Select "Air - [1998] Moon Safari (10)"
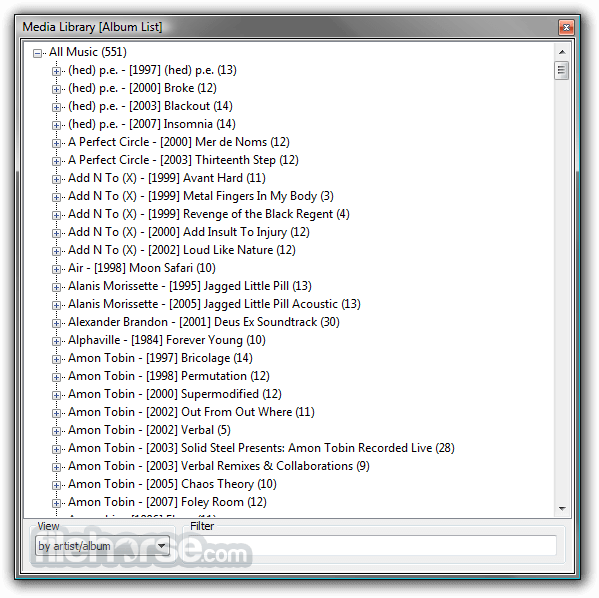 coord(142,268)
